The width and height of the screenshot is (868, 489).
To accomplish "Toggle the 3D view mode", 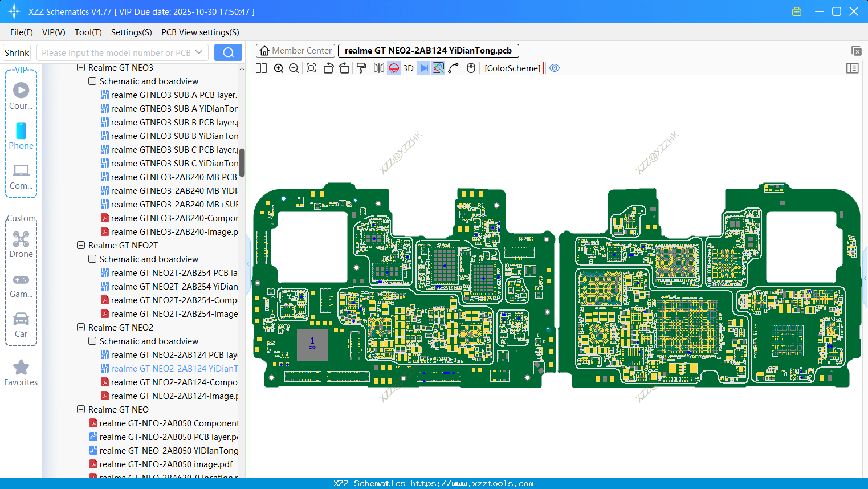I will (408, 68).
